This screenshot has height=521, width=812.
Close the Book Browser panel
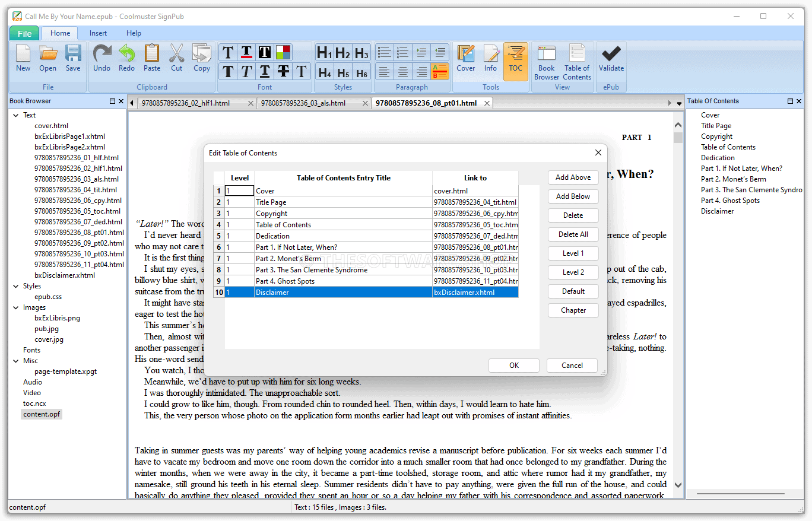click(121, 101)
